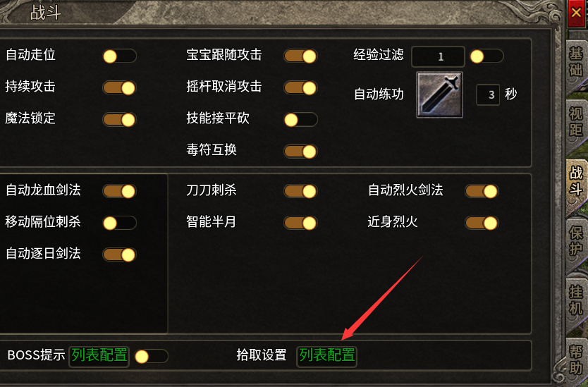Switch on 技能接平砍
This screenshot has width=588, height=387.
(x=301, y=120)
